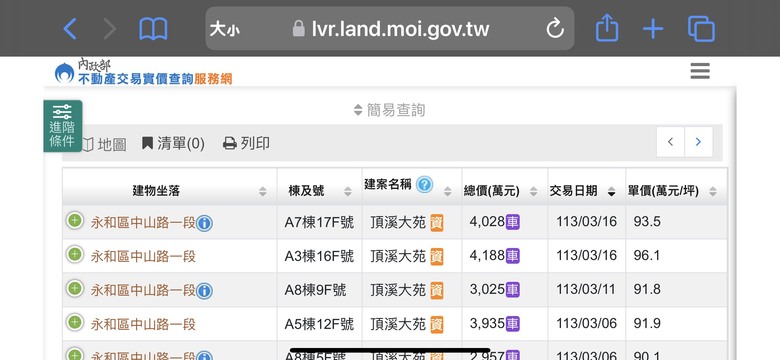Go to previous results page arrow
Screen dimensions: 780x360
[x=671, y=142]
